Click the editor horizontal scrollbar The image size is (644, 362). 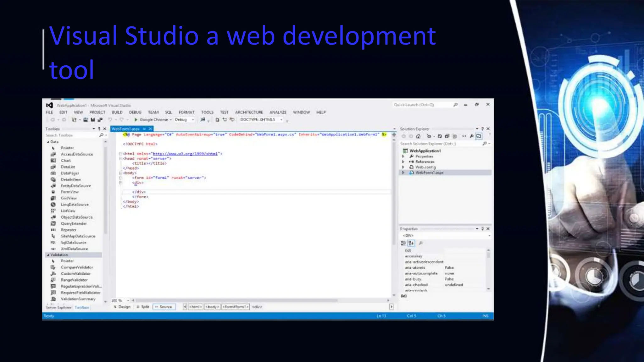(x=236, y=300)
